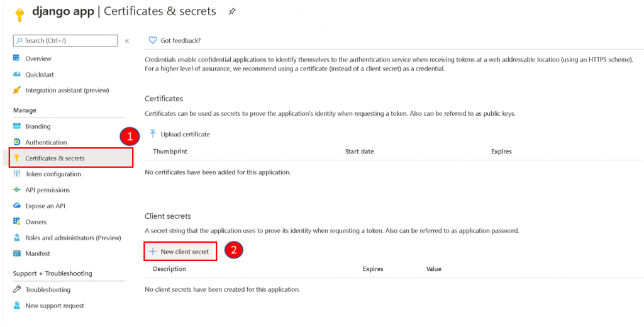This screenshot has height=327, width=644.
Task: Click the Certificates & secrets key icon
Action: 17,158
